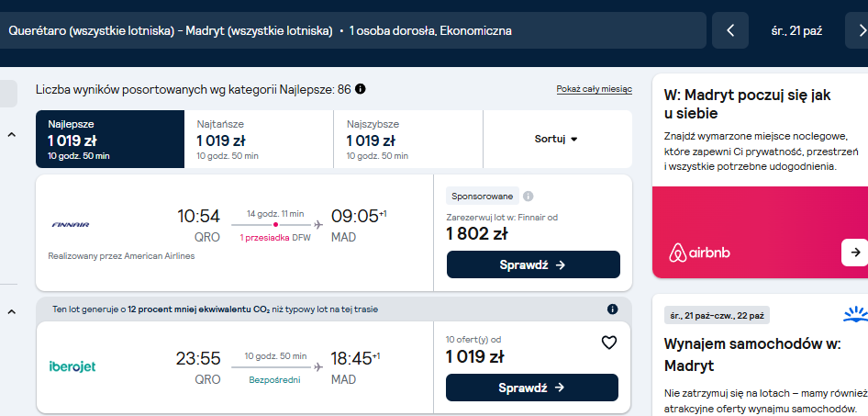Image resolution: width=868 pixels, height=416 pixels.
Task: Click the Iberojet airline logo
Action: coord(72,366)
